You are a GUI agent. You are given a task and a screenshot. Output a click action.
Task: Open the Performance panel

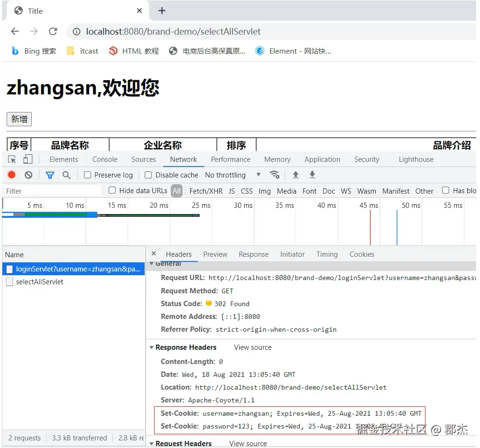click(231, 159)
